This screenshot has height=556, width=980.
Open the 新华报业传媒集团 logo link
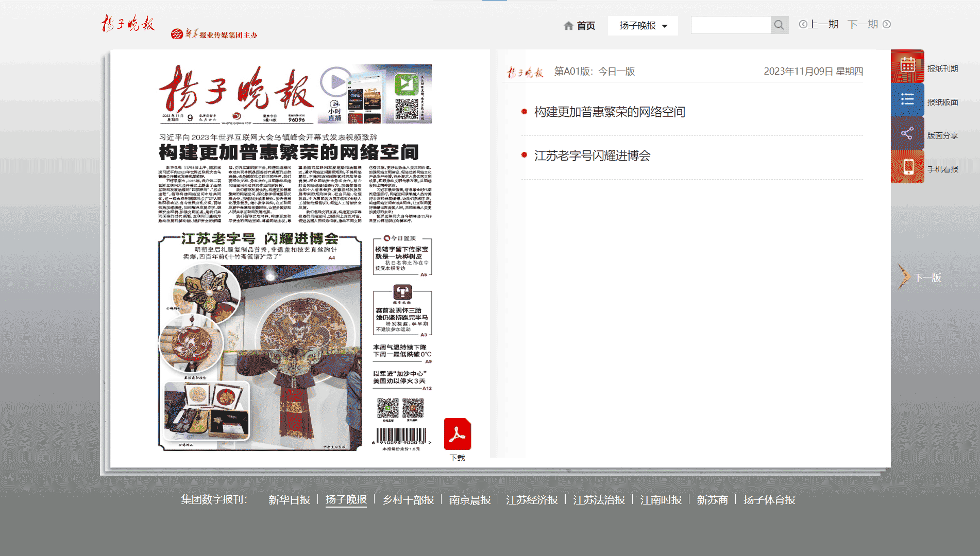(214, 34)
